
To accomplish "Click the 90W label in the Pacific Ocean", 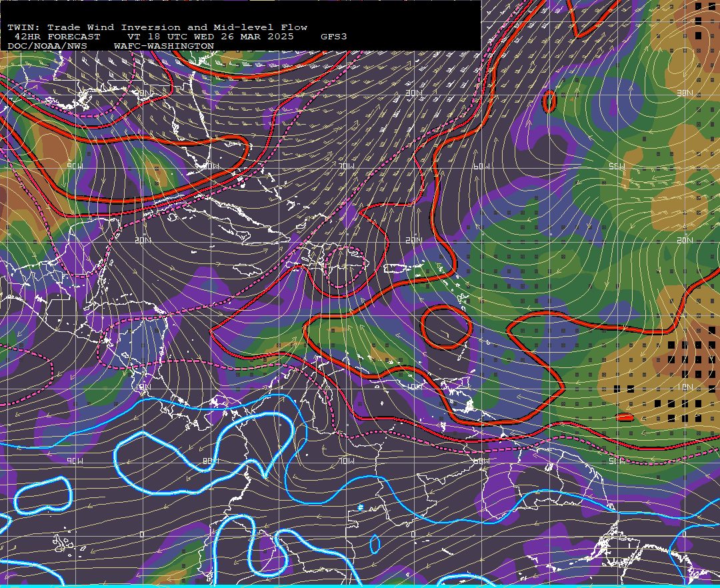I will (x=75, y=461).
